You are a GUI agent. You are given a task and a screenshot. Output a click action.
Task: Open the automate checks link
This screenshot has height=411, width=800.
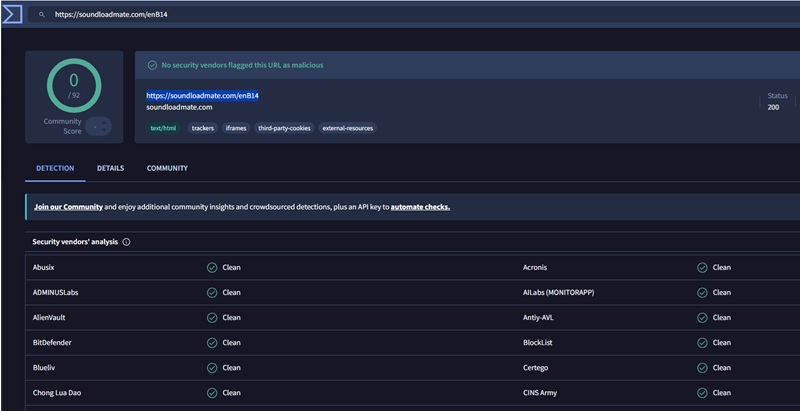click(420, 207)
